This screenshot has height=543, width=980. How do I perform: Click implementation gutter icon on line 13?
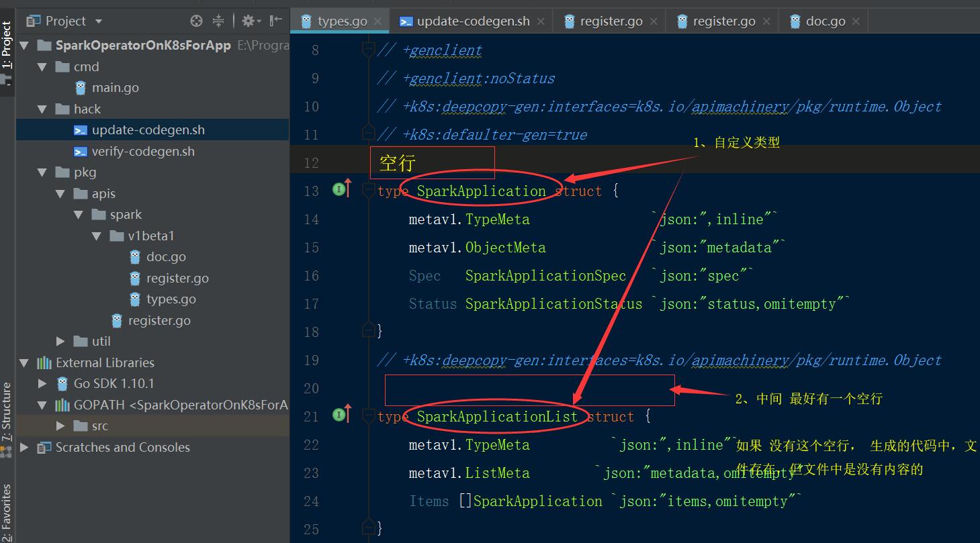coord(342,190)
